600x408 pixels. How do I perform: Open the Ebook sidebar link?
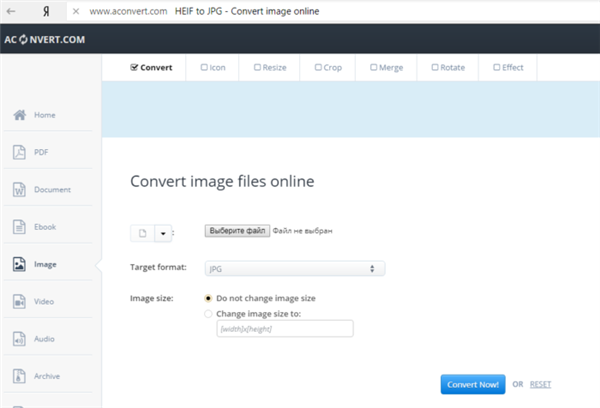[45, 227]
